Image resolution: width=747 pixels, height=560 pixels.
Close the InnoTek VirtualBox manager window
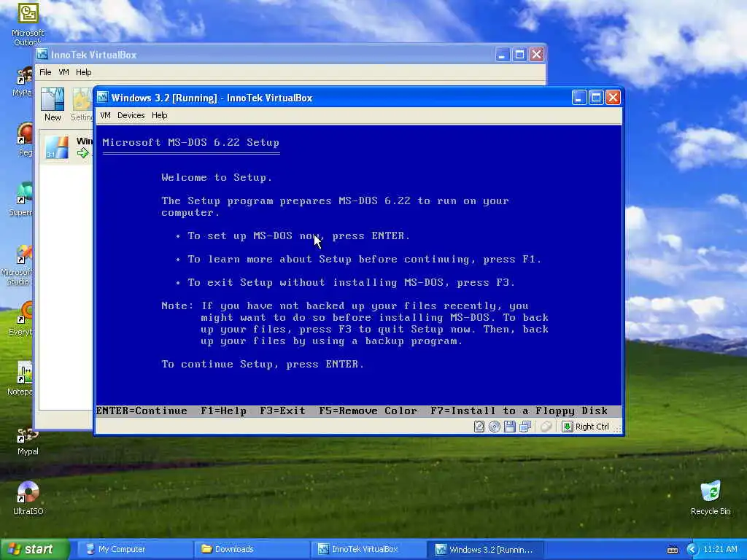(x=536, y=55)
